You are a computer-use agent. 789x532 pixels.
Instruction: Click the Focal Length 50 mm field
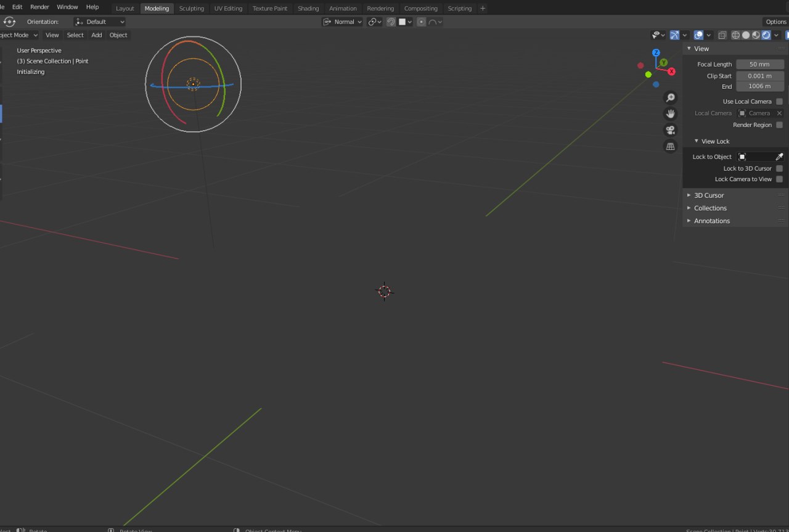pyautogui.click(x=760, y=64)
